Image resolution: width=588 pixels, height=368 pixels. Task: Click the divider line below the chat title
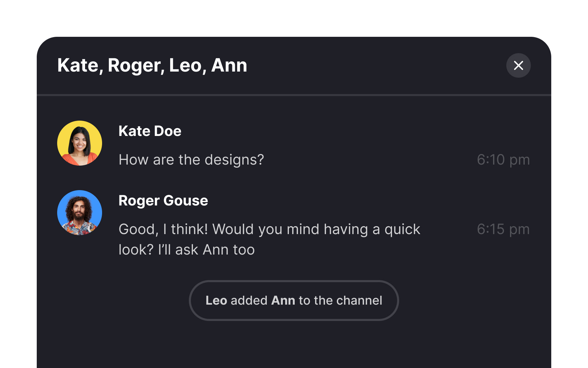click(x=294, y=95)
